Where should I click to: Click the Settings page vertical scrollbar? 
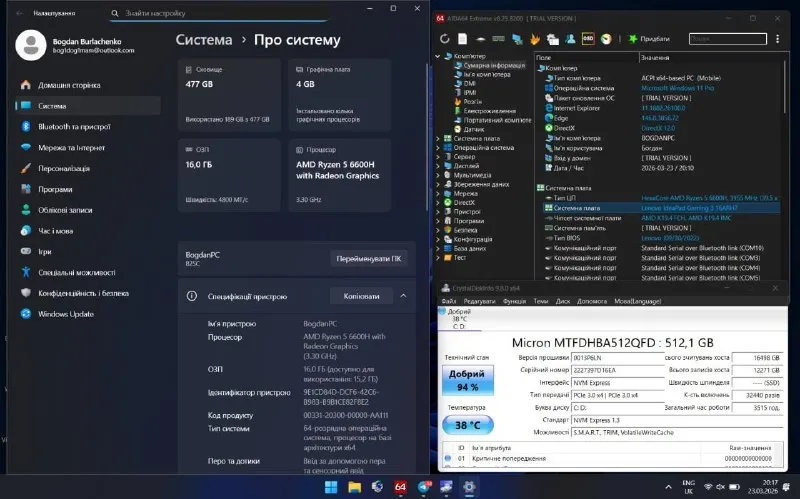coord(427,135)
